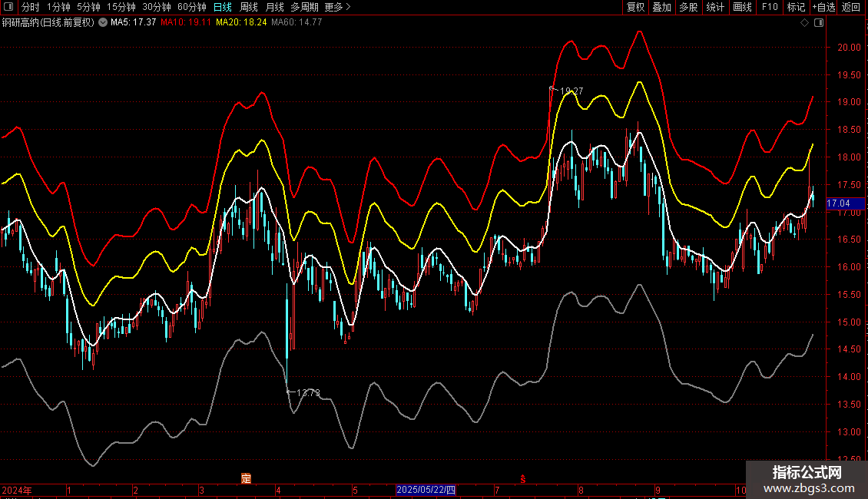868x499 pixels.
Task: Click the yellow MA20: 18.24 label
Action: pos(241,22)
